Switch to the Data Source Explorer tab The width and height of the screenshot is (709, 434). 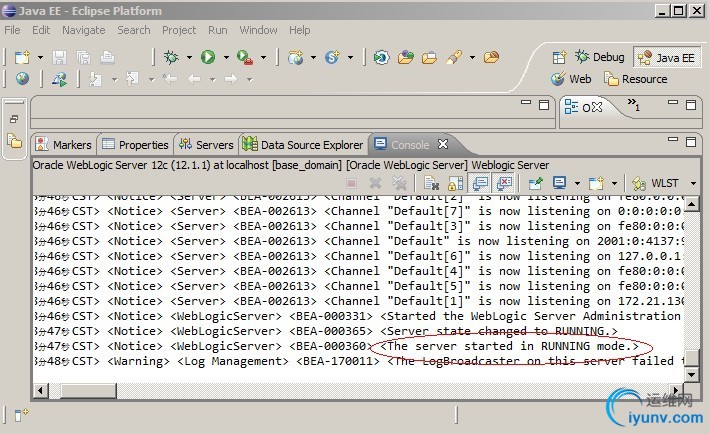(x=303, y=145)
